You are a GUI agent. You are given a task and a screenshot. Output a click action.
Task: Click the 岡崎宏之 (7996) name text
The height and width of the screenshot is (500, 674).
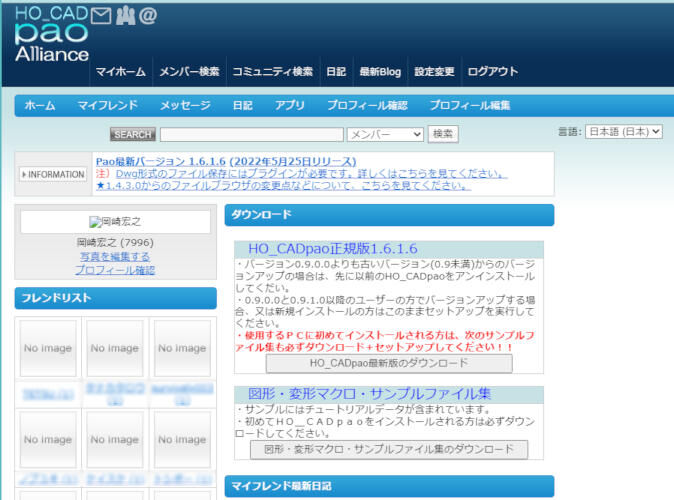click(115, 242)
